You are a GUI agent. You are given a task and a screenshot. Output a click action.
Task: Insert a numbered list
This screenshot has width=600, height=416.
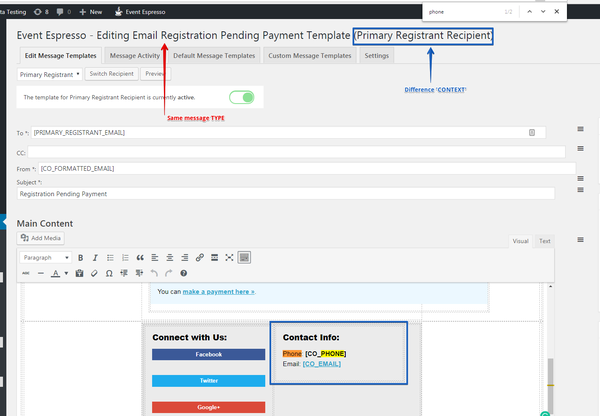coord(125,258)
